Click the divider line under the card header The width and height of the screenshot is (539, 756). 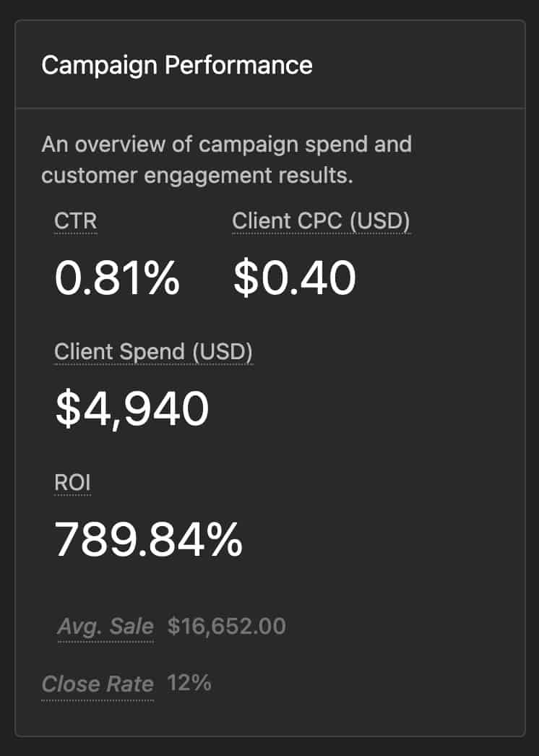(x=269, y=108)
